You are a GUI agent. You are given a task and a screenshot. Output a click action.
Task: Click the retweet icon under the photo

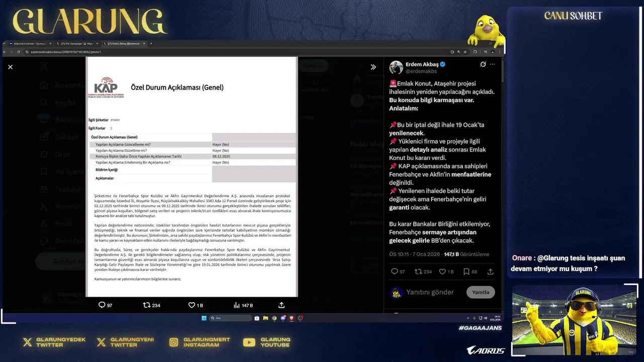(x=147, y=305)
